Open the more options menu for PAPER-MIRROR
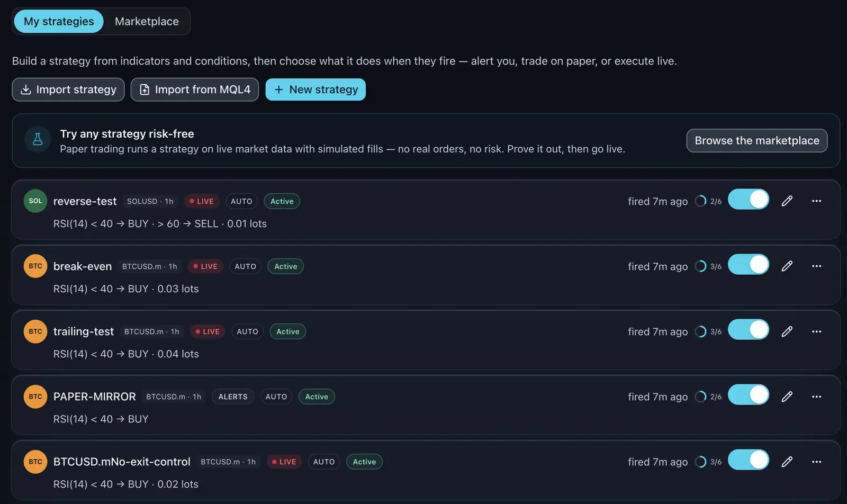Image resolution: width=847 pixels, height=504 pixels. [x=817, y=397]
